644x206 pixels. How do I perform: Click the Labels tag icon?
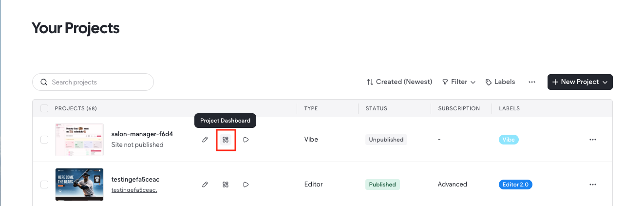pyautogui.click(x=489, y=82)
